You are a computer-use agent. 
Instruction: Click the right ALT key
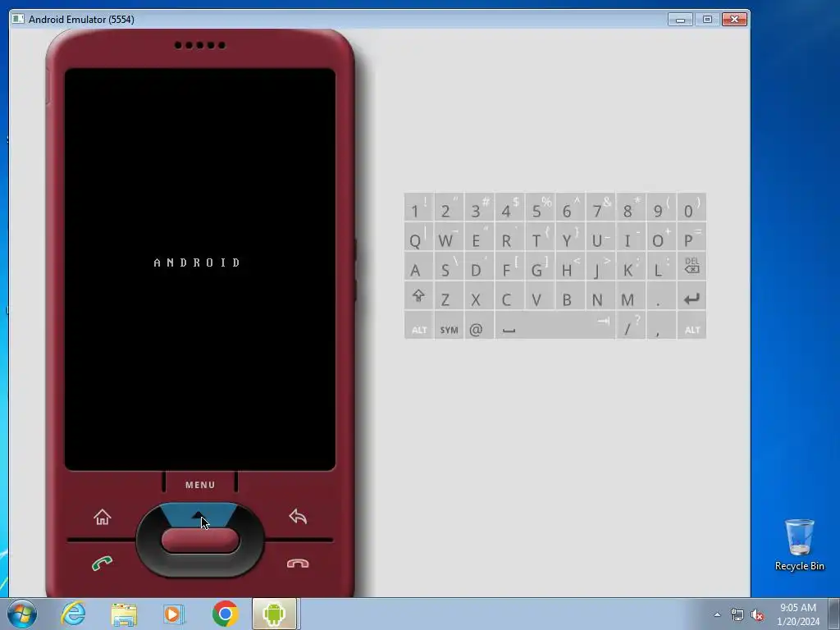coord(692,326)
